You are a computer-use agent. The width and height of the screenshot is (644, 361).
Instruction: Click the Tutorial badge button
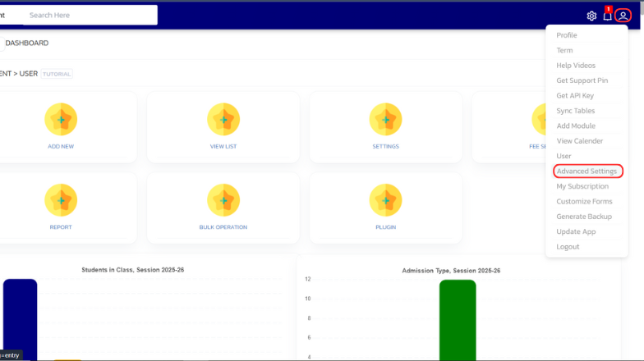coord(57,74)
